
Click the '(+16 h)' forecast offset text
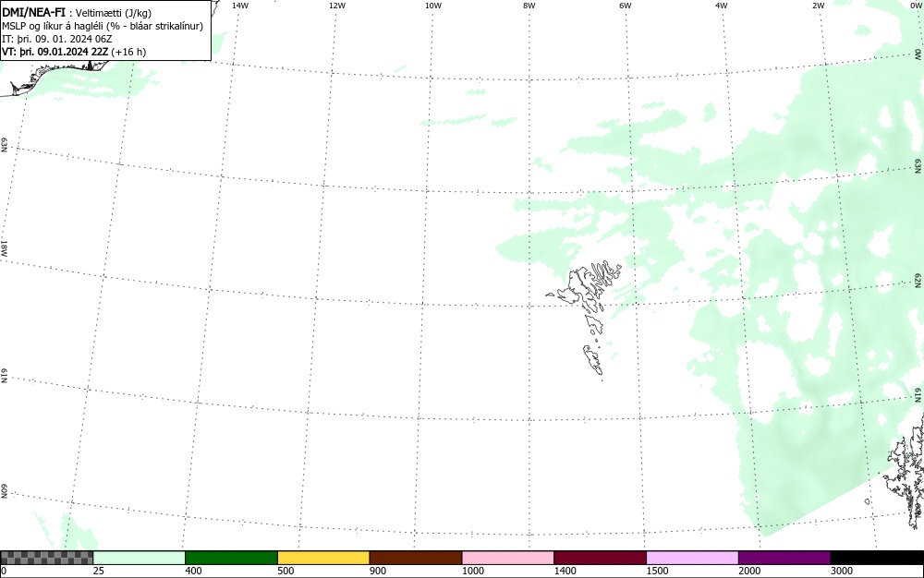click(128, 52)
